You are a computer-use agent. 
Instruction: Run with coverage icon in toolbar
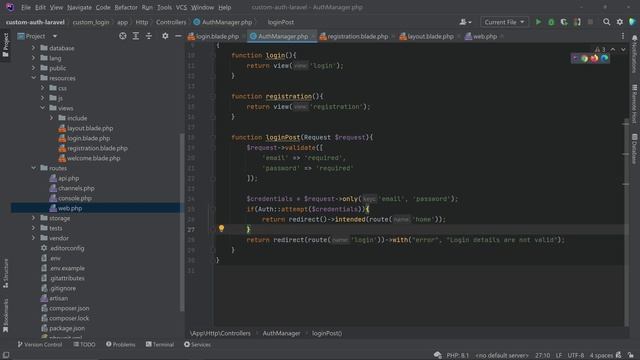(564, 22)
